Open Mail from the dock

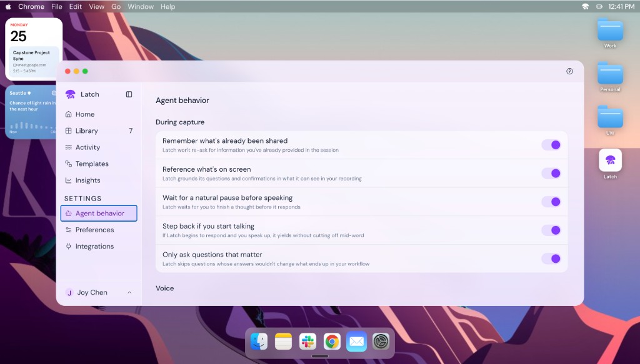(356, 342)
